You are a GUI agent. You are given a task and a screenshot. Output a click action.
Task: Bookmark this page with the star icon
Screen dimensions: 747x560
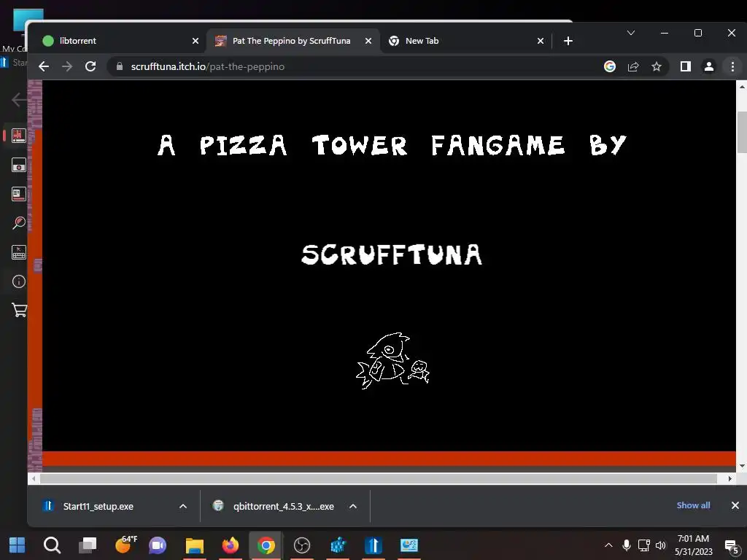click(657, 66)
